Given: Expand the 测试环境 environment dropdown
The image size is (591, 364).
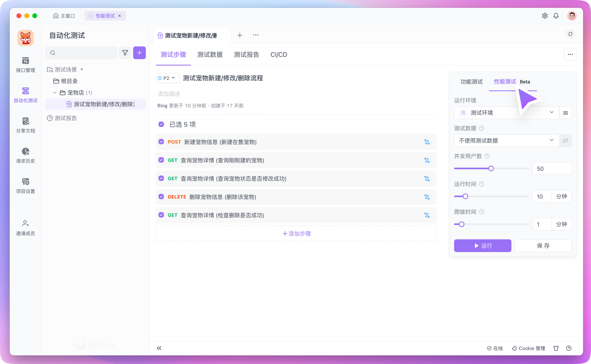Looking at the screenshot, I should coord(551,112).
